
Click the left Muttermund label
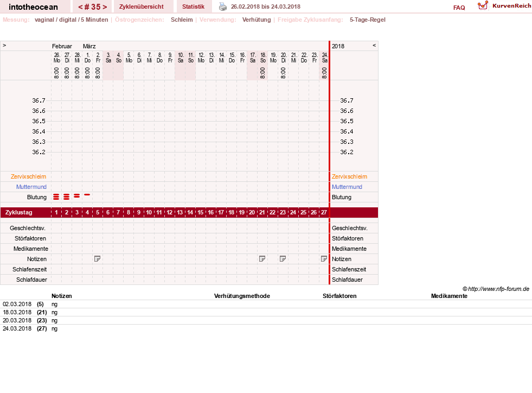31,187
